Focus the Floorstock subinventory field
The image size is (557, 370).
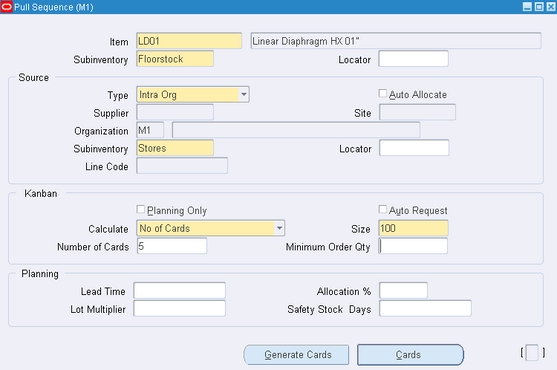coord(175,59)
